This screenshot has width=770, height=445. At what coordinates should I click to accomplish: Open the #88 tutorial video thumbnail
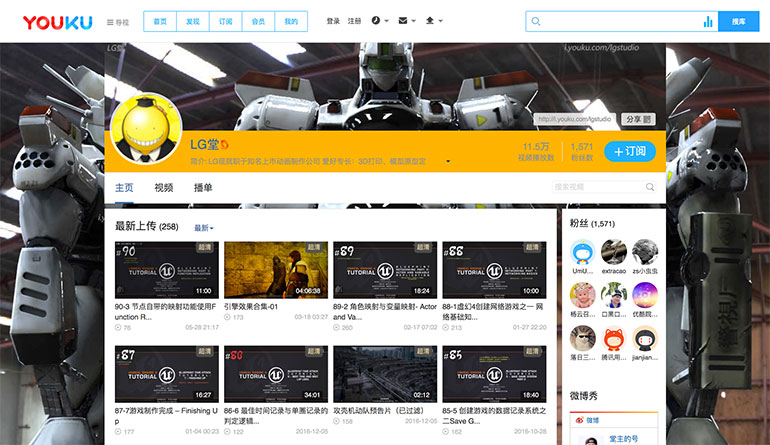pos(494,270)
